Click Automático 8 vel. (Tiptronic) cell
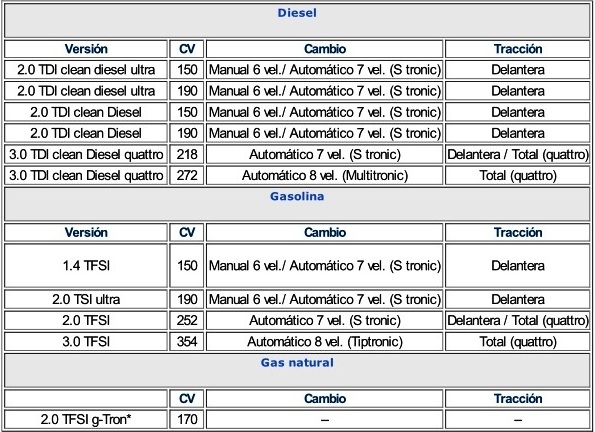Viewport: 595px width, 432px height. click(x=324, y=342)
